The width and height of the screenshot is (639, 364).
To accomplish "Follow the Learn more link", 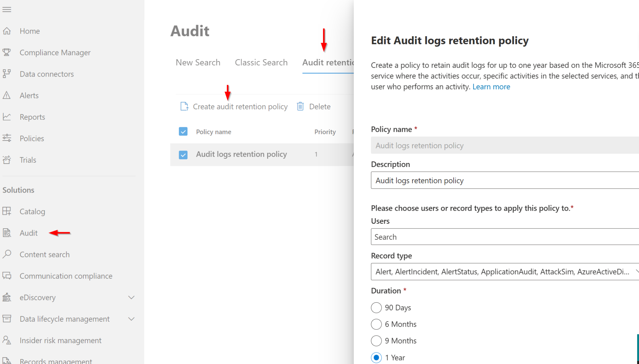I will 491,87.
